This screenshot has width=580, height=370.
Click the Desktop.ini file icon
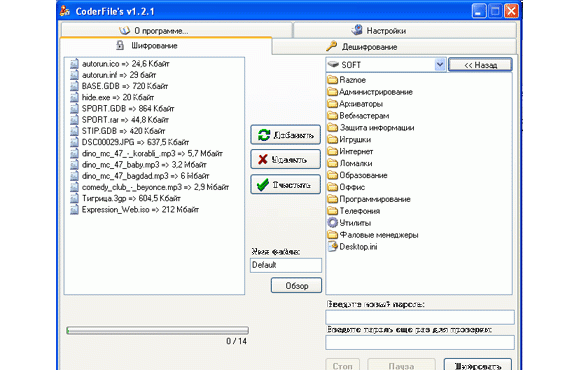point(333,246)
